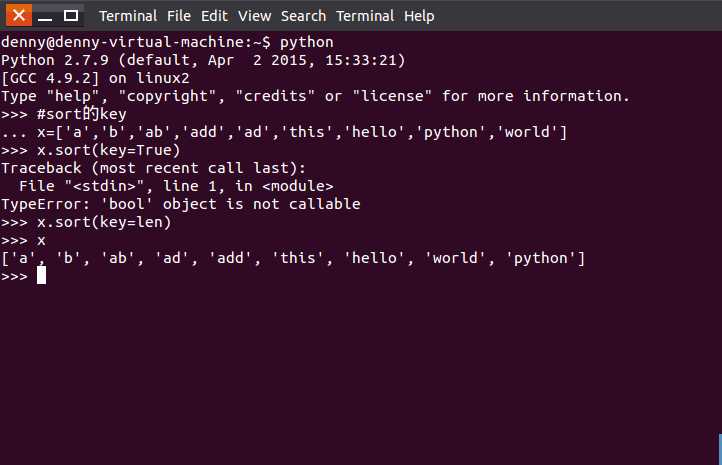The image size is (722, 465).
Task: Click the Terminal application title label
Action: click(128, 16)
